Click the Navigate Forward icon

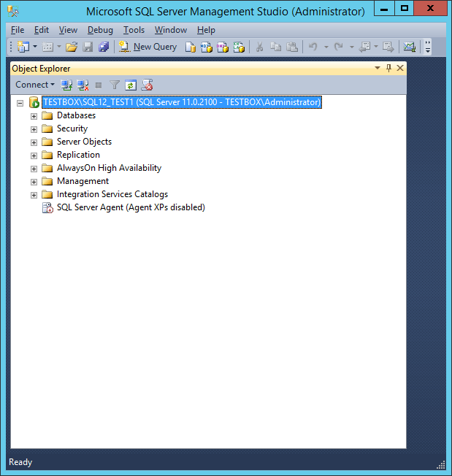(x=388, y=47)
